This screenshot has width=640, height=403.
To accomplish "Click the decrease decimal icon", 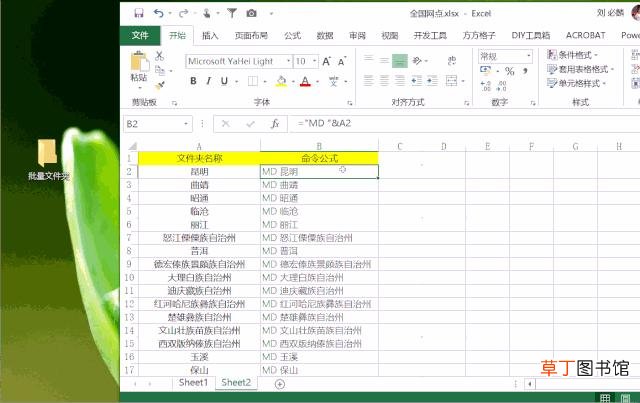I will pos(502,86).
